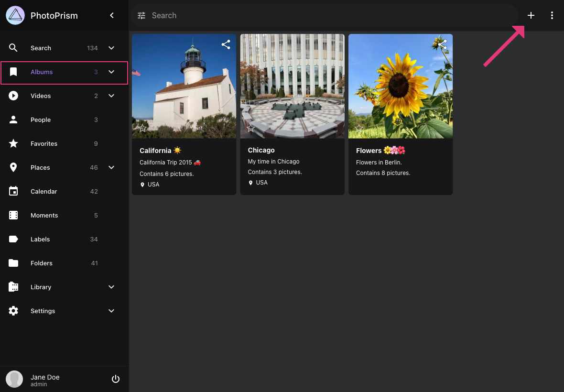Open the share icon on the California album
Image resolution: width=564 pixels, height=392 pixels.
[226, 44]
